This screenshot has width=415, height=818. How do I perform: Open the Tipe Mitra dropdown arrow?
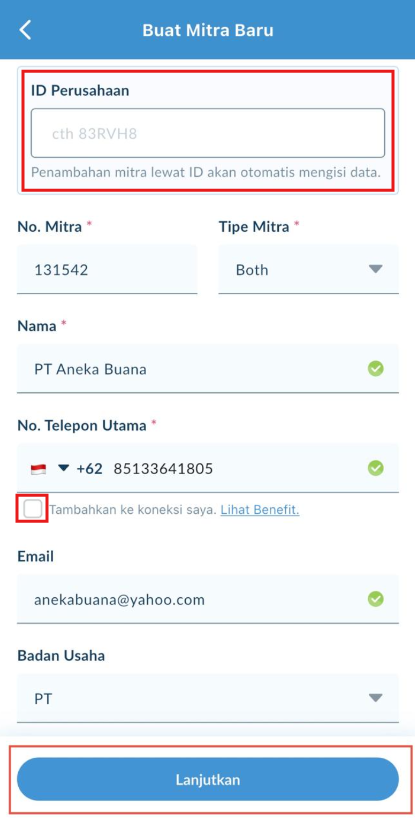click(x=375, y=269)
